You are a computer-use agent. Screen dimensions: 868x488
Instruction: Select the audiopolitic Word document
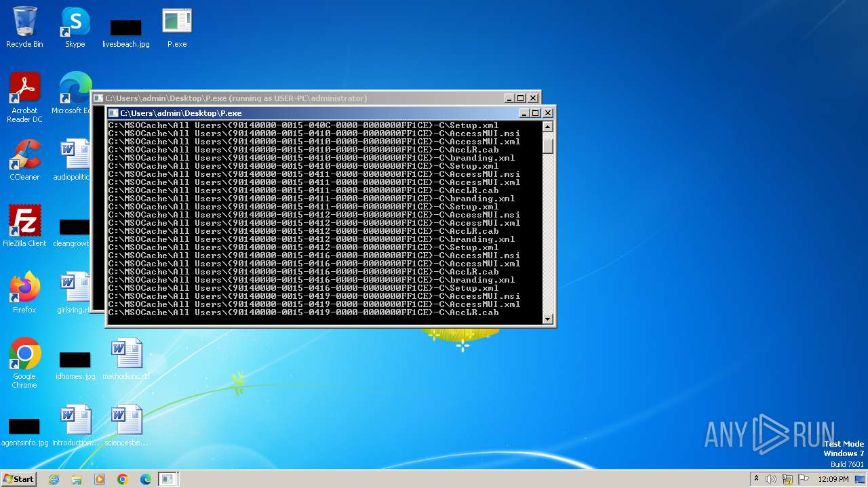pos(73,160)
